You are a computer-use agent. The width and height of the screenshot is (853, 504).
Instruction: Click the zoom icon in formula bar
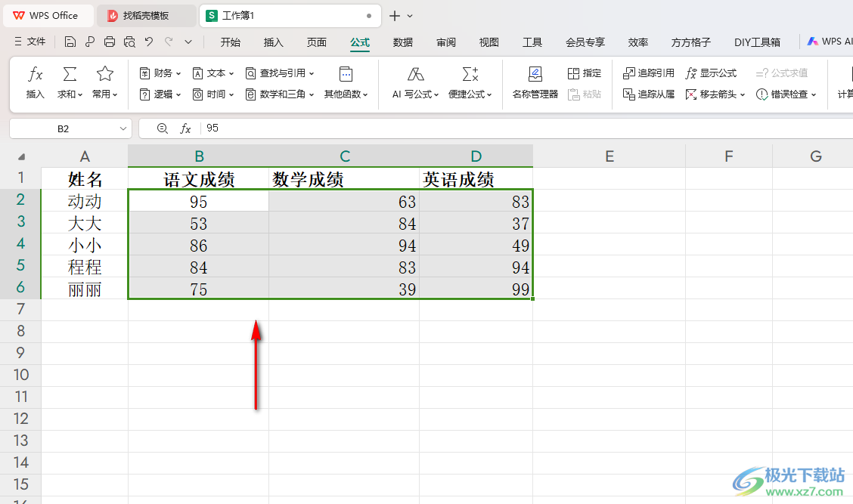[162, 128]
